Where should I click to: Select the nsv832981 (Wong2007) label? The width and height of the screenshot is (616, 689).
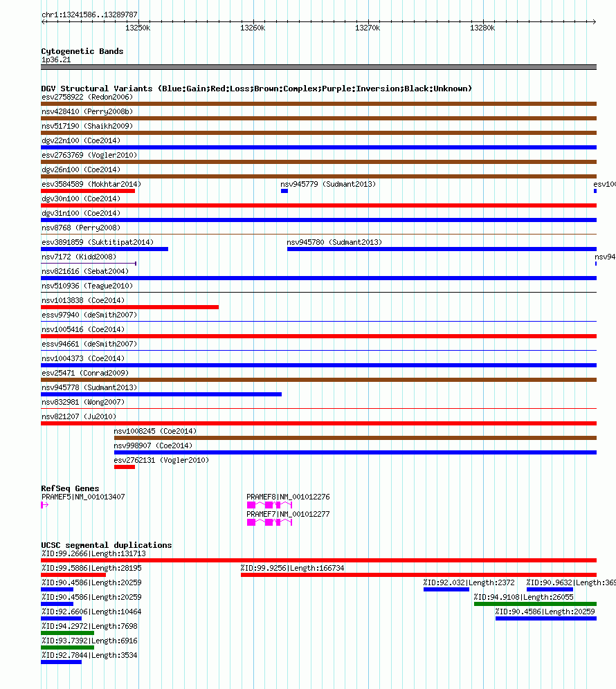tap(83, 402)
